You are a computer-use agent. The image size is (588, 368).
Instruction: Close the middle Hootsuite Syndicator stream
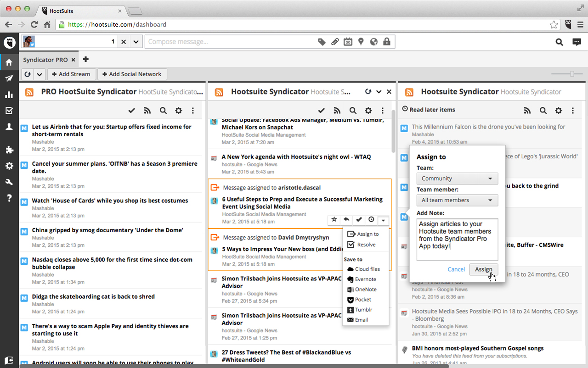pos(389,92)
